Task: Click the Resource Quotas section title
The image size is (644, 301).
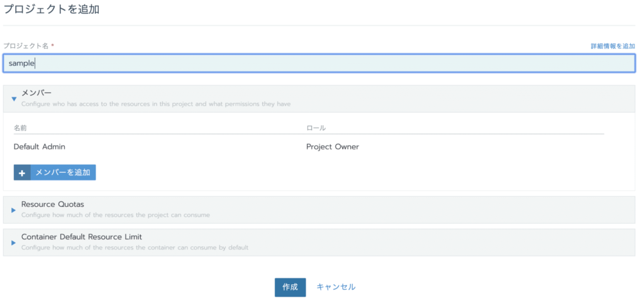Action: click(x=53, y=204)
